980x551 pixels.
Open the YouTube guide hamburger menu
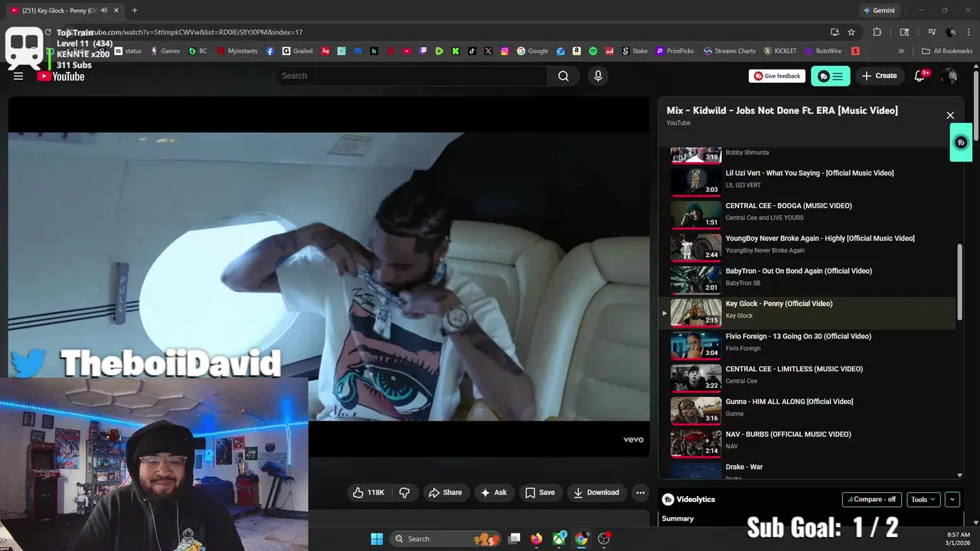18,76
